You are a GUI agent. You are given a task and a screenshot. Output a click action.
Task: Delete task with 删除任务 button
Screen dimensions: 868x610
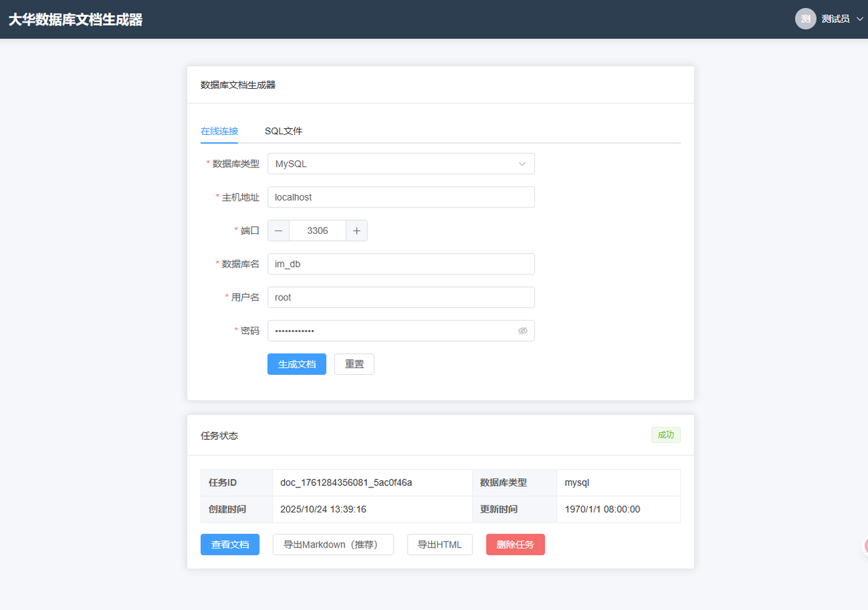click(515, 544)
